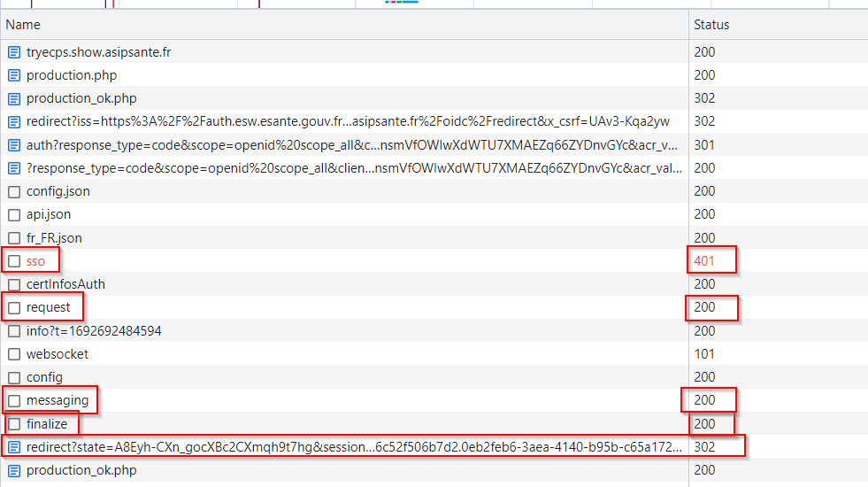
Task: Click the 101 status of the websocket row
Action: click(704, 354)
